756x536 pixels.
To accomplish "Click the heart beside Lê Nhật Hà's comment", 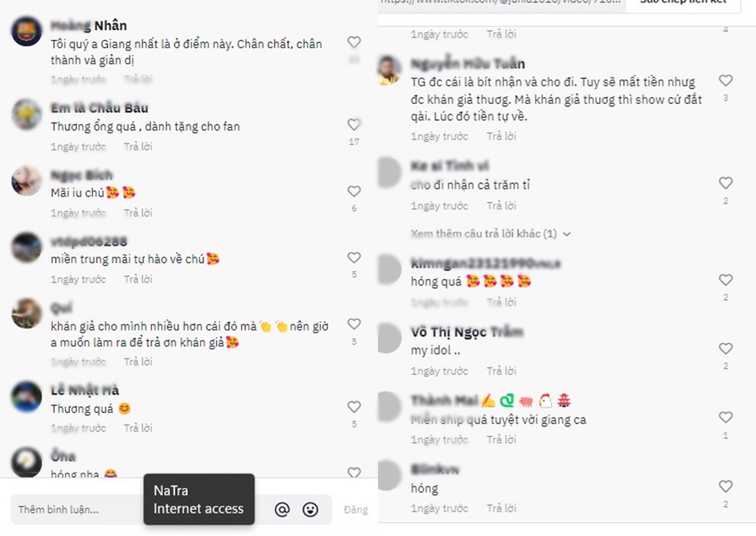I will [x=354, y=407].
